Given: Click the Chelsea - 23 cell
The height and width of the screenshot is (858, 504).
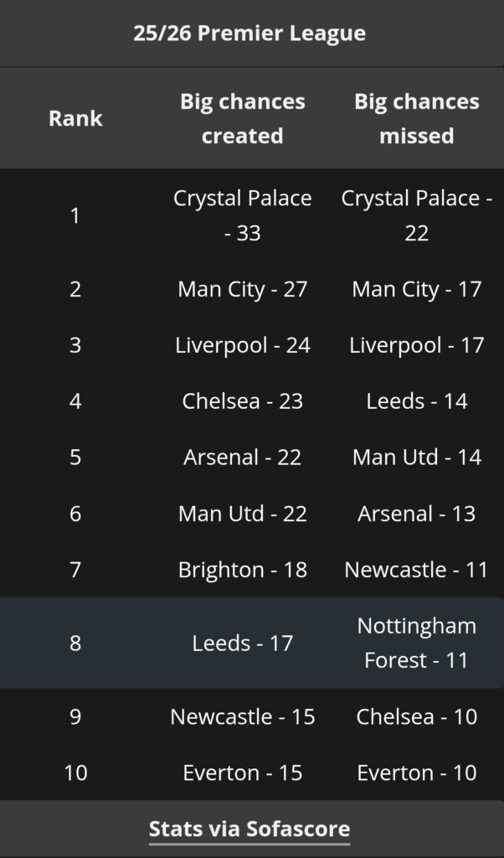Looking at the screenshot, I should (243, 401).
